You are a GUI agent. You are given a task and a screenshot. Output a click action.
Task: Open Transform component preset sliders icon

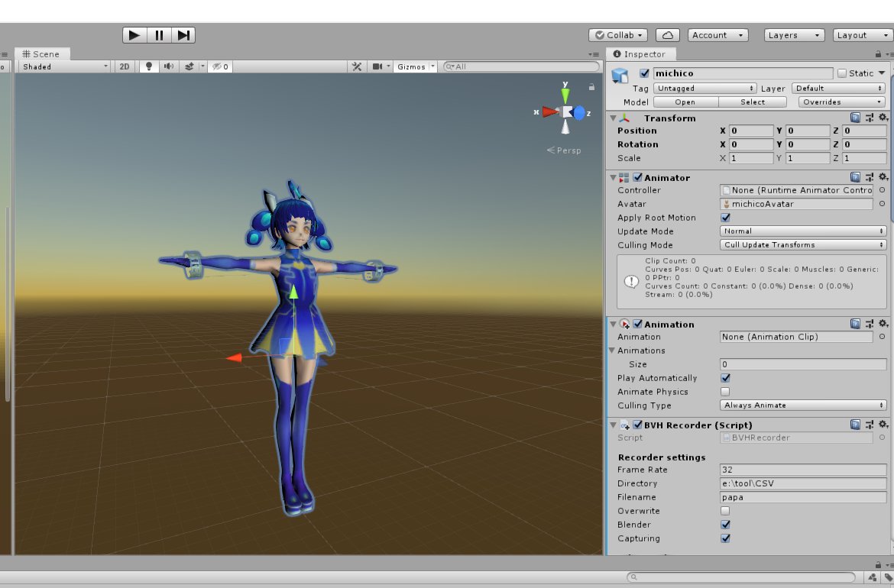[x=870, y=118]
